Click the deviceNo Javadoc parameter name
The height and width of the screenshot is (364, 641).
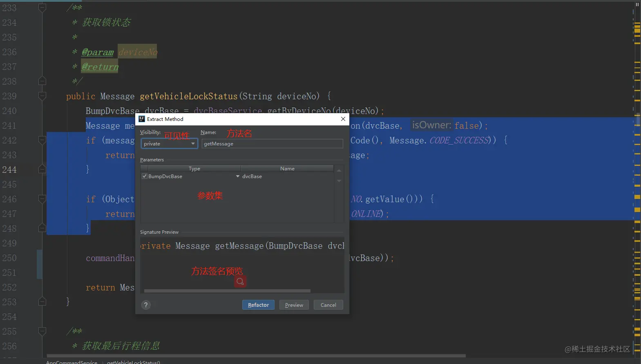pos(138,52)
